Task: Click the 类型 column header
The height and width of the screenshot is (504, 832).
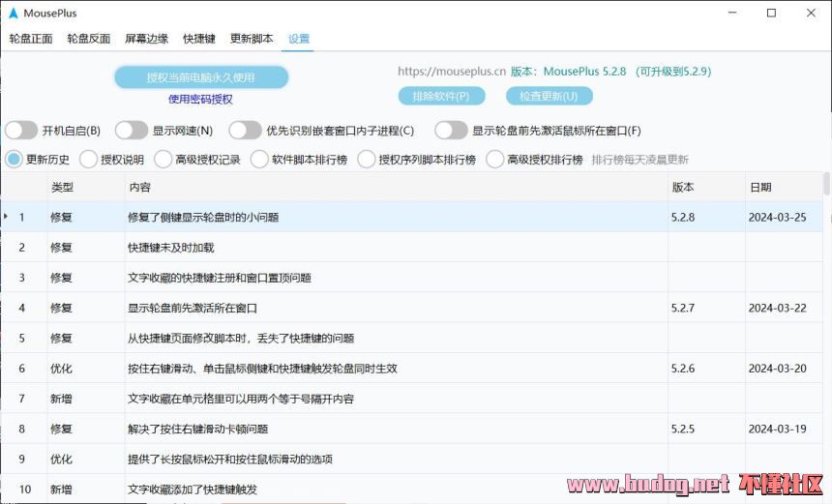Action: (85, 188)
